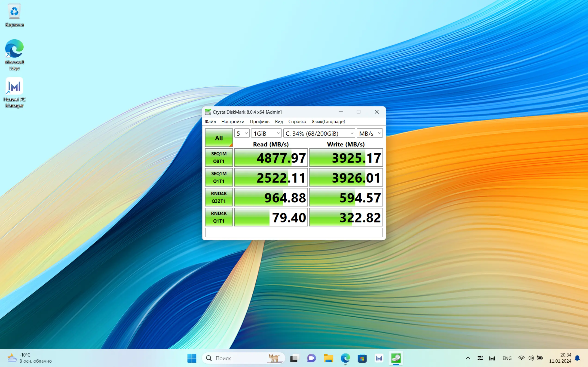This screenshot has width=588, height=367.
Task: Open the MB/s unit dropdown
Action: tap(370, 133)
